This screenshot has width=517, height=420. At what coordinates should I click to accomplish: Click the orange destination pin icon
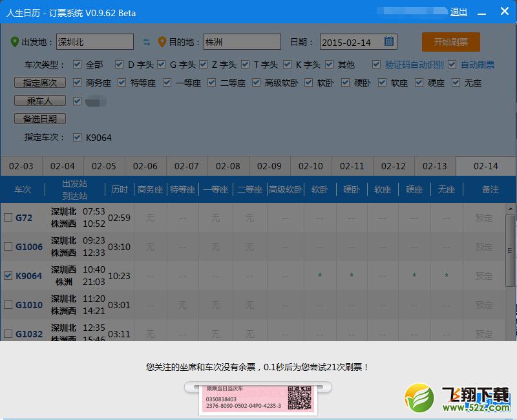click(x=162, y=42)
